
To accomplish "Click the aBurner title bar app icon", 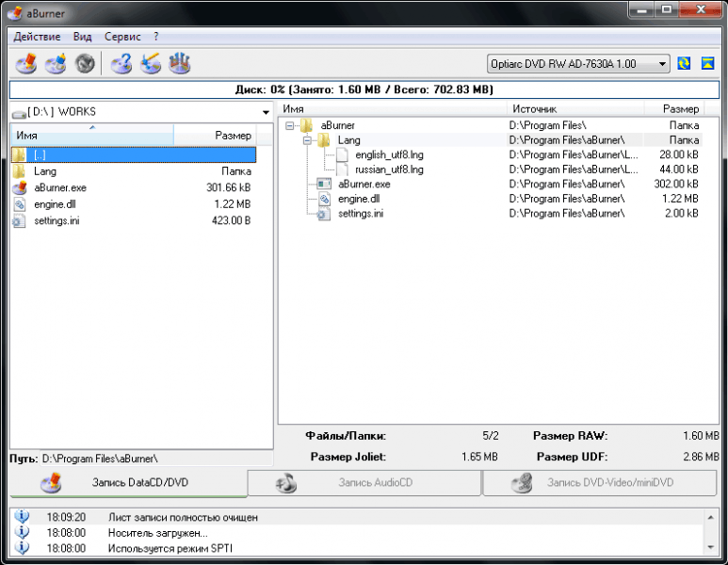I will click(x=15, y=13).
